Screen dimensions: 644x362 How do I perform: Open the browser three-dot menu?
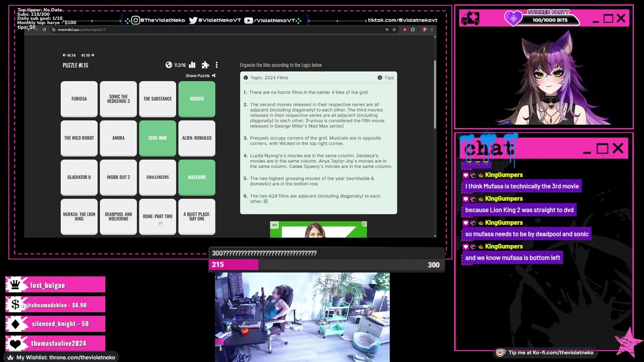click(432, 30)
